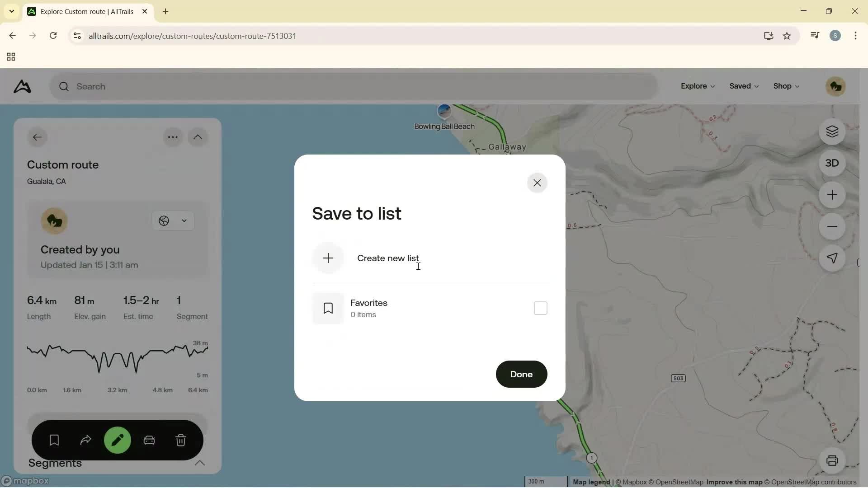
Task: Check the Favorites list checkbox
Action: pyautogui.click(x=540, y=308)
